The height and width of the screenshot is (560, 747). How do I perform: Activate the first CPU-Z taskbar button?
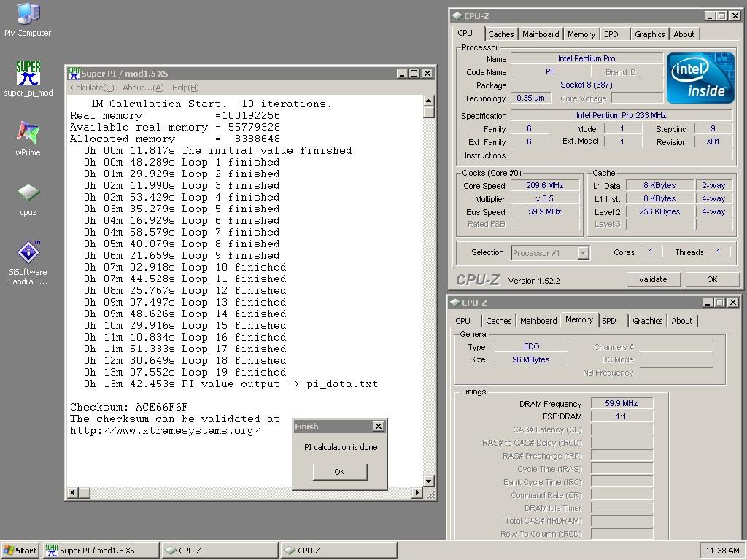coord(220,551)
